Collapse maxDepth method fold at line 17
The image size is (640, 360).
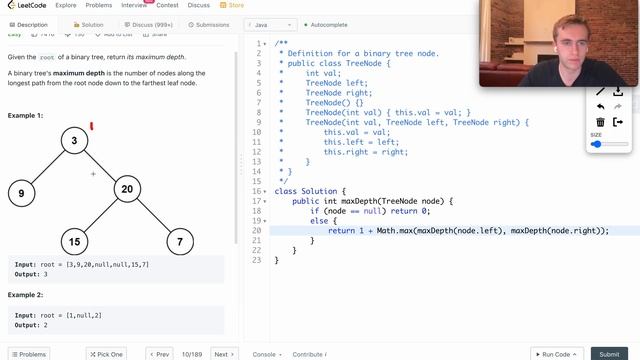tap(265, 201)
